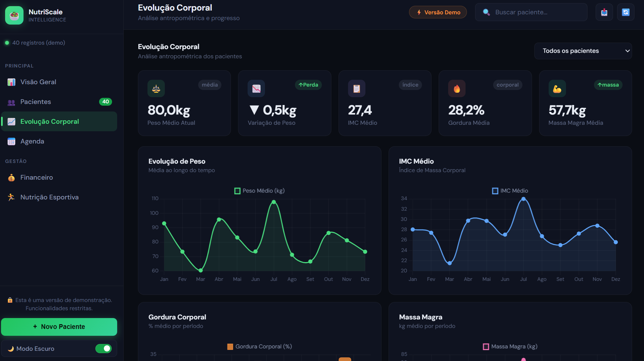Screen dimensions: 644x361
Task: Click the Evolução de Peso chart title
Action: pos(177,161)
